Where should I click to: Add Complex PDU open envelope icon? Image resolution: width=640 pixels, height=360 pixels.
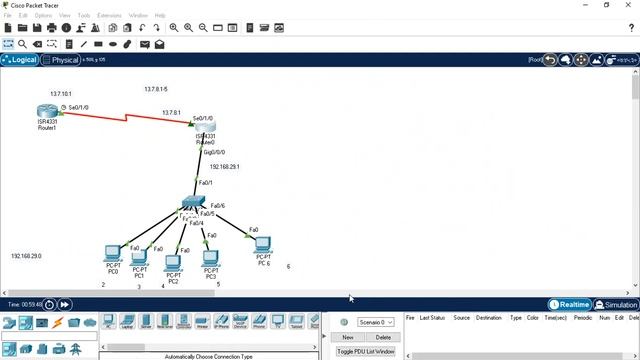pyautogui.click(x=160, y=44)
